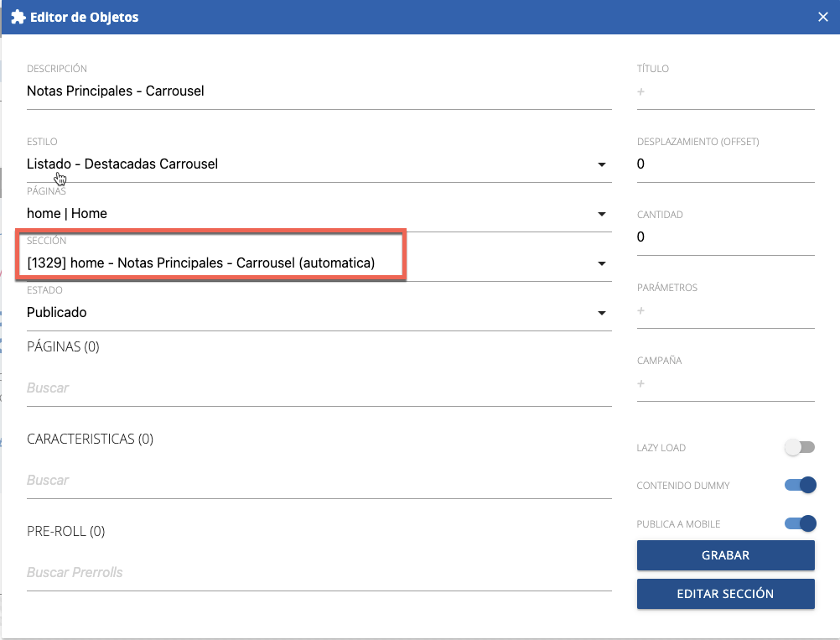Click the Características search field
Viewport: 840px width, 640px height.
point(319,481)
